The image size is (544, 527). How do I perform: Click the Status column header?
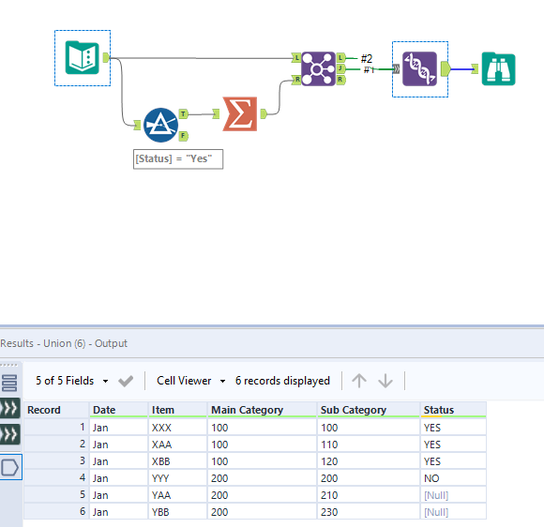click(x=453, y=410)
